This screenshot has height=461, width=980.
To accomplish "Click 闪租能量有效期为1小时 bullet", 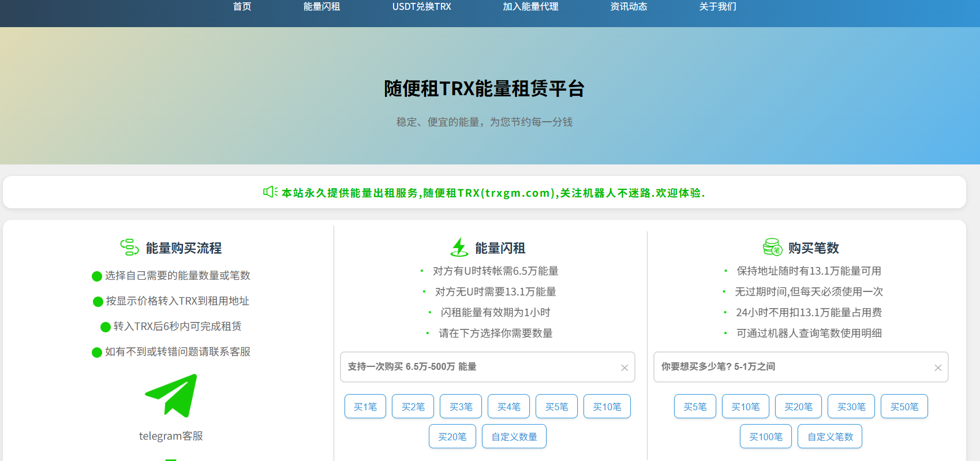I will pyautogui.click(x=496, y=312).
